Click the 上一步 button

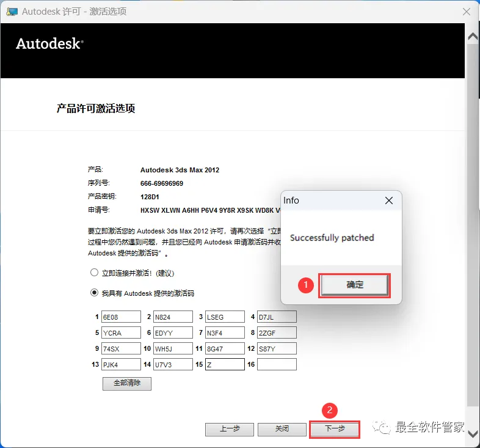(230, 429)
